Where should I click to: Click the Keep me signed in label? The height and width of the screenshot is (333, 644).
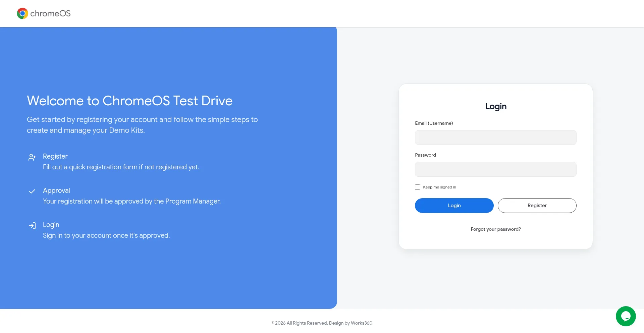(439, 187)
